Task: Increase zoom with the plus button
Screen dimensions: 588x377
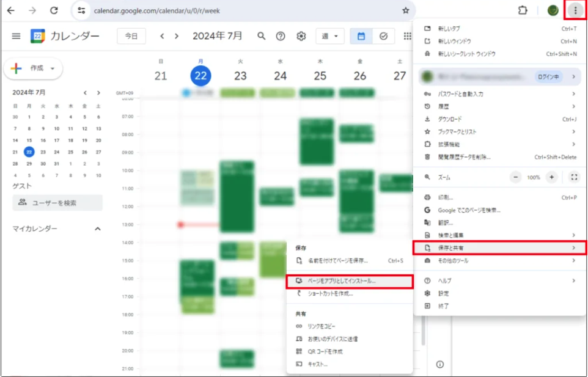Action: tap(552, 177)
